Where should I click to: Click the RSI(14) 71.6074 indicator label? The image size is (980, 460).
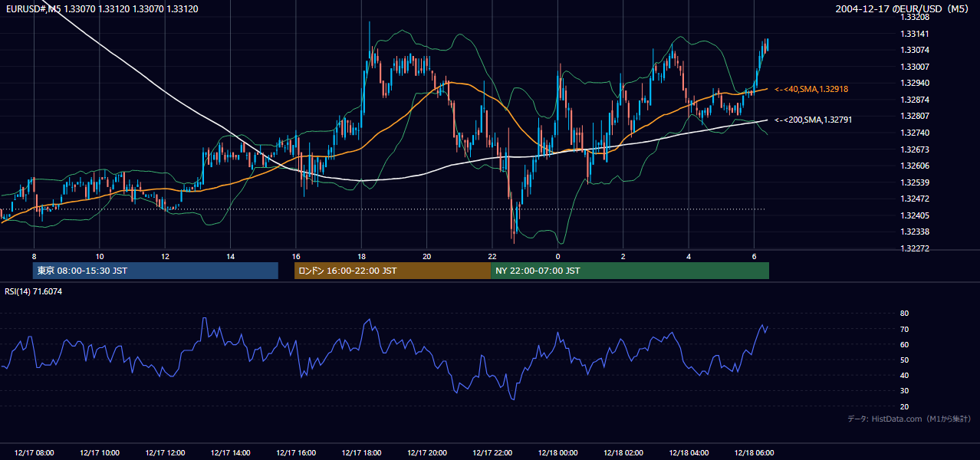(x=33, y=291)
